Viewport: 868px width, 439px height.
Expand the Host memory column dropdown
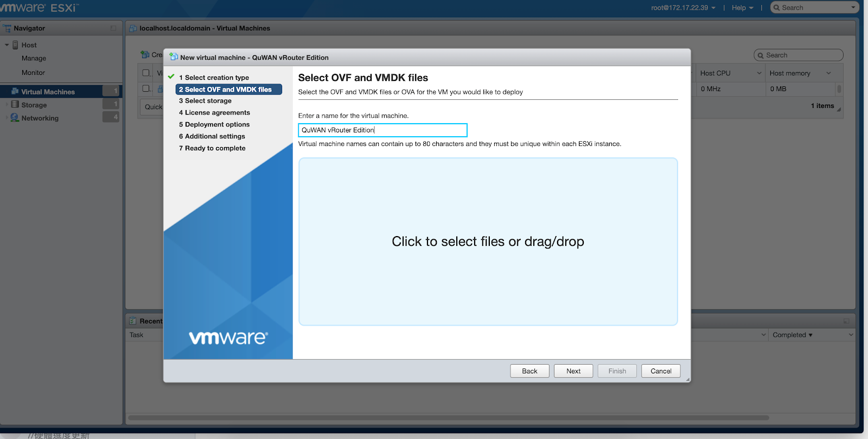[828, 73]
